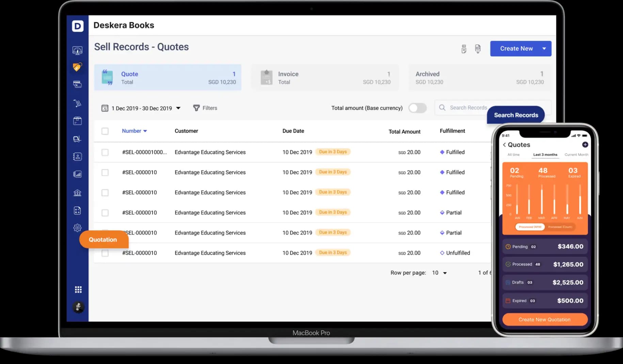Open the 1 Dec 2019 - 30 Dec 2019 date picker
623x364 pixels.
[x=141, y=108]
